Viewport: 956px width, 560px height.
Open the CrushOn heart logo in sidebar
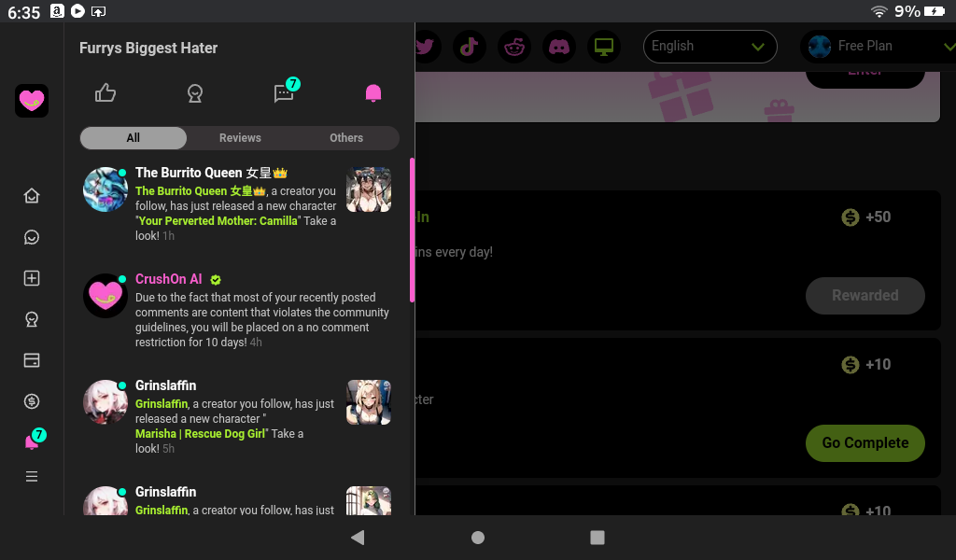coord(32,101)
